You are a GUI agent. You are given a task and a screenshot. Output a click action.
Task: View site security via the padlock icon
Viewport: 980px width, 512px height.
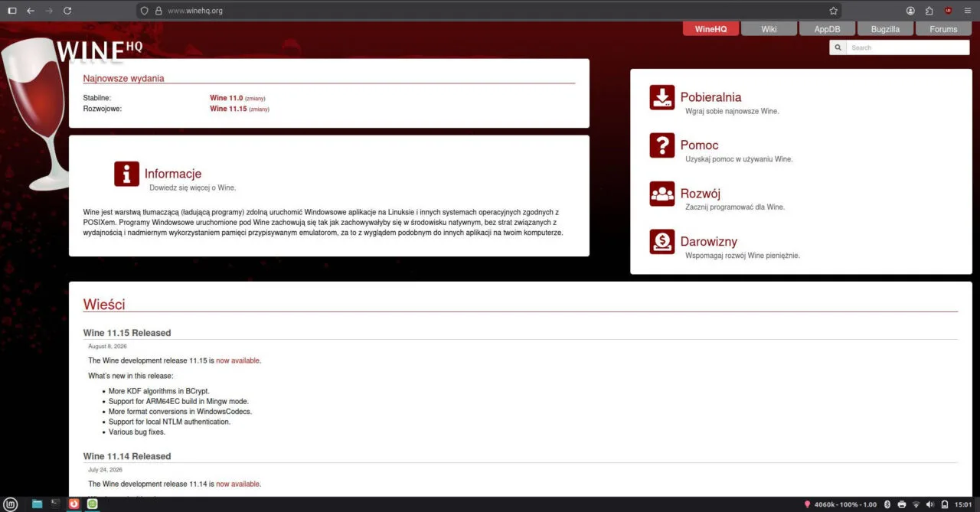point(158,11)
